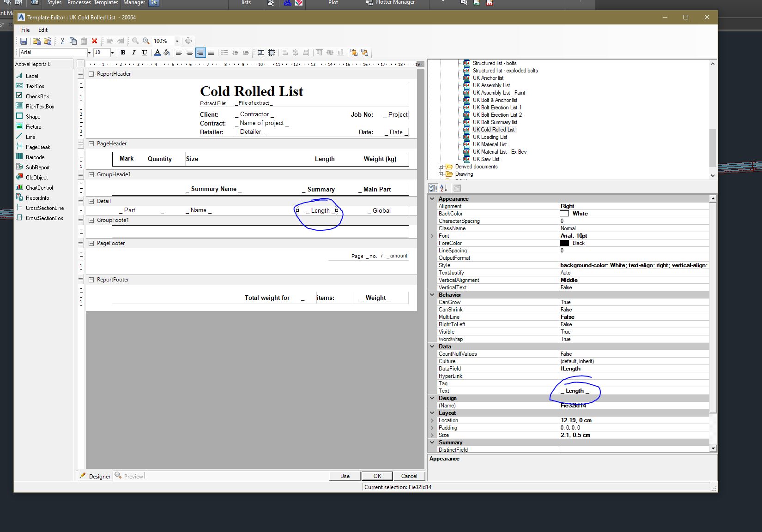This screenshot has height=532, width=762.
Task: Toggle Italic formatting
Action: point(134,53)
